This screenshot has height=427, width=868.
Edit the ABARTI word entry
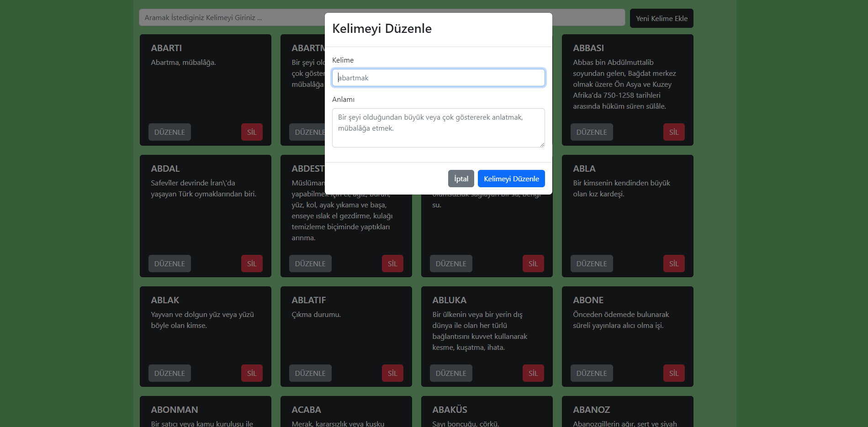pyautogui.click(x=169, y=132)
